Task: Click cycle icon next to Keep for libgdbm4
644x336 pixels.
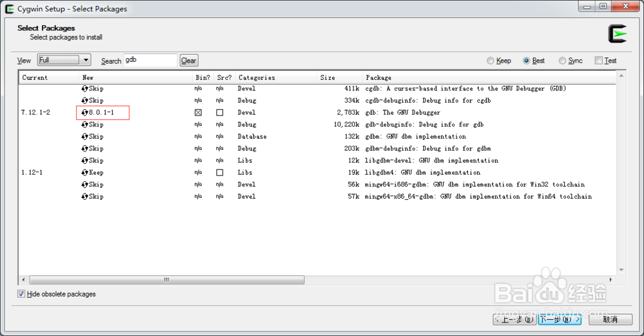Action: [x=84, y=172]
